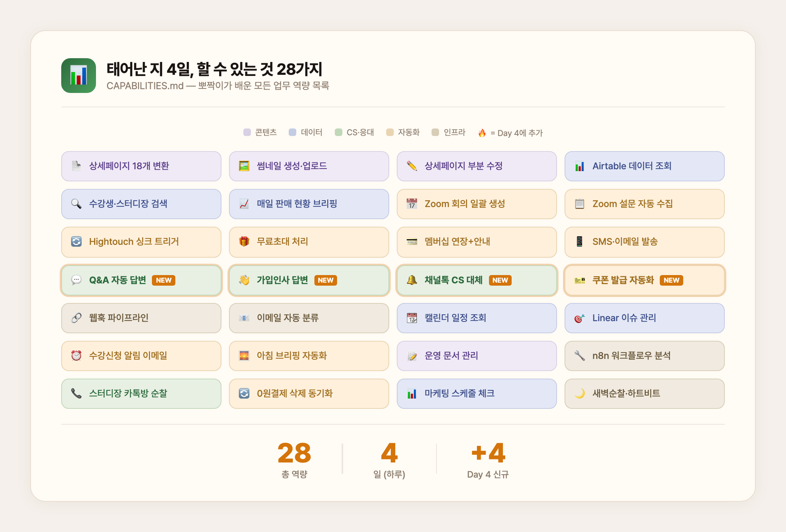Viewport: 786px width, 532px height.
Task: Expand the 쿠폰 발급 자동화 card
Action: (x=644, y=280)
